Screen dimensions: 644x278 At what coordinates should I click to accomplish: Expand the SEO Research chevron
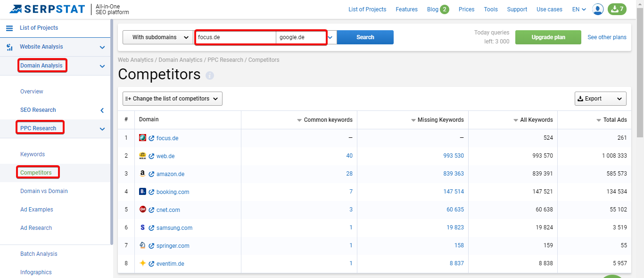102,110
